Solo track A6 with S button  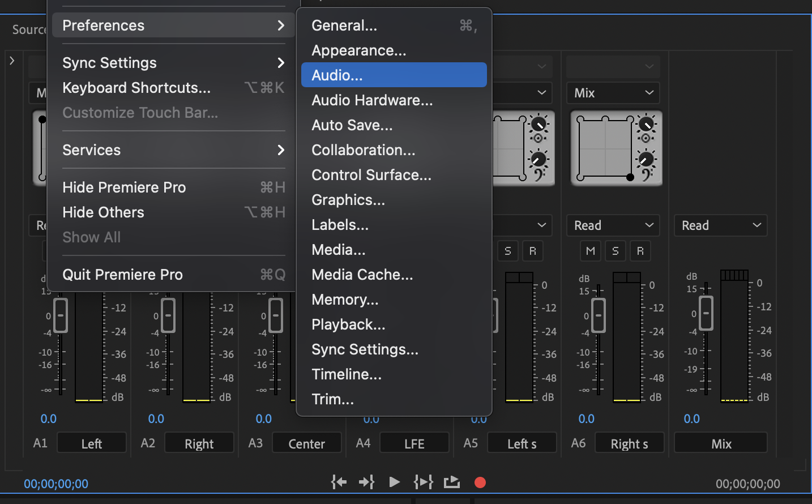(616, 251)
